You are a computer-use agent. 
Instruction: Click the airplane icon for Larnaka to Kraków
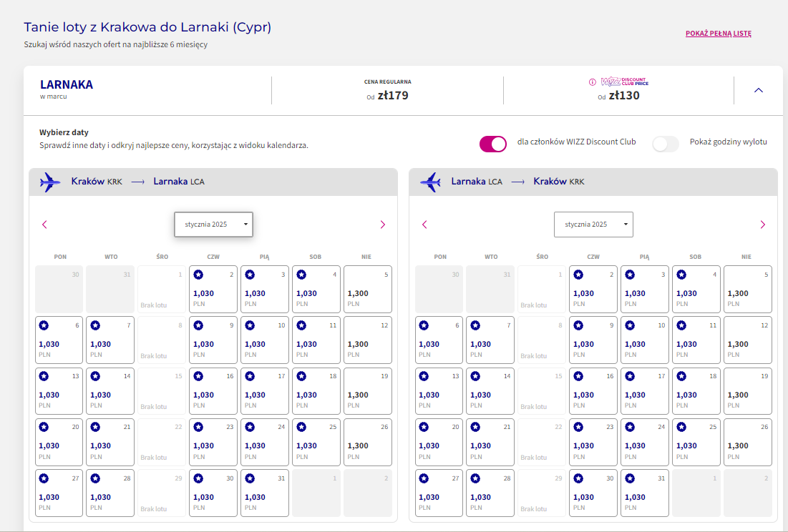430,182
